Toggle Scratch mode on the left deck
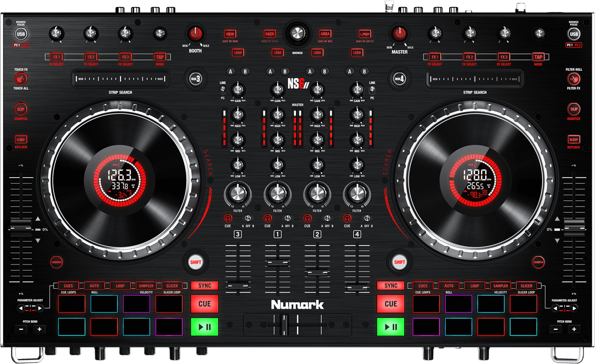Viewport: 595px width, 364px height. [x=56, y=261]
